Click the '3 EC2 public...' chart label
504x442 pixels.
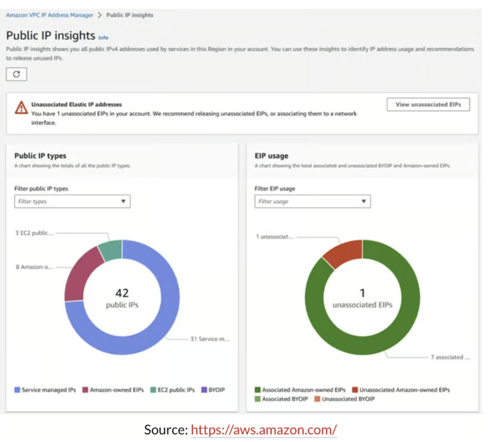(x=34, y=233)
